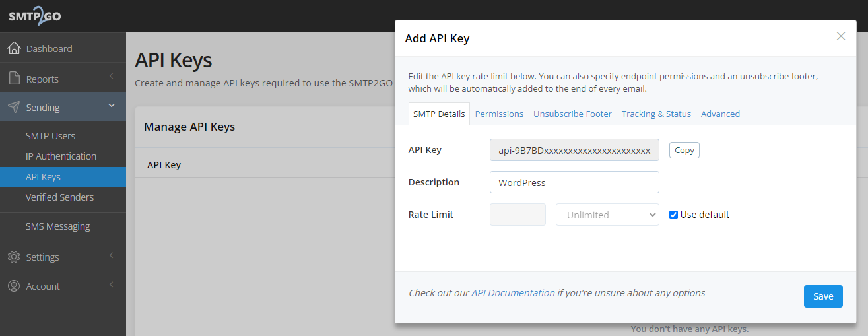This screenshot has width=868, height=336.
Task: Go to the Tracking & Status tab
Action: (x=656, y=114)
